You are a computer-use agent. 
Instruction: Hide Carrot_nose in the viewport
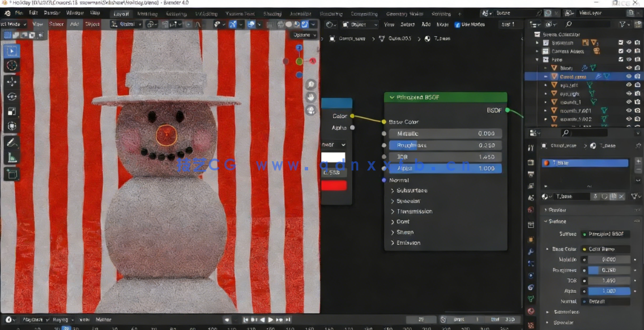coord(628,76)
